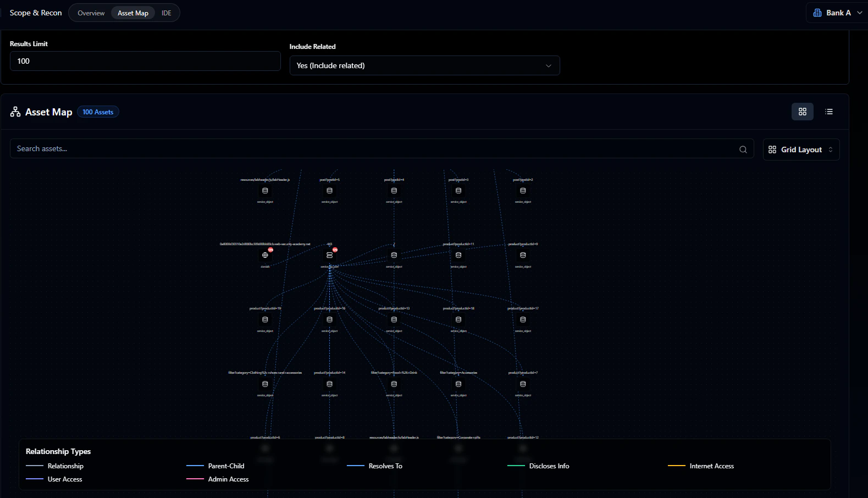Switch to the Overview tab

pyautogui.click(x=91, y=13)
